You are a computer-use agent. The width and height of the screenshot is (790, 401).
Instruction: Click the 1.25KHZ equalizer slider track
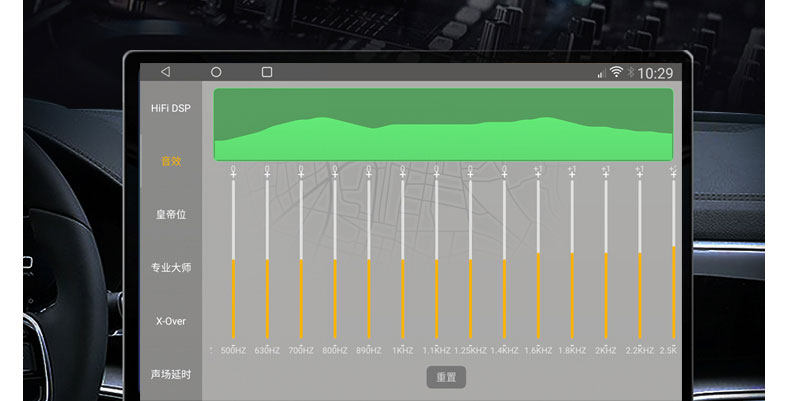point(471,259)
